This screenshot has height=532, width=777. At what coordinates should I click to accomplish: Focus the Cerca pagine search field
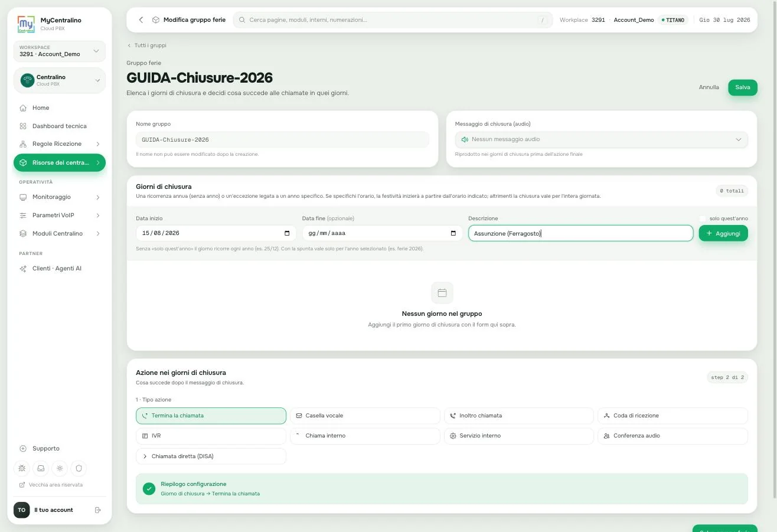coord(393,20)
